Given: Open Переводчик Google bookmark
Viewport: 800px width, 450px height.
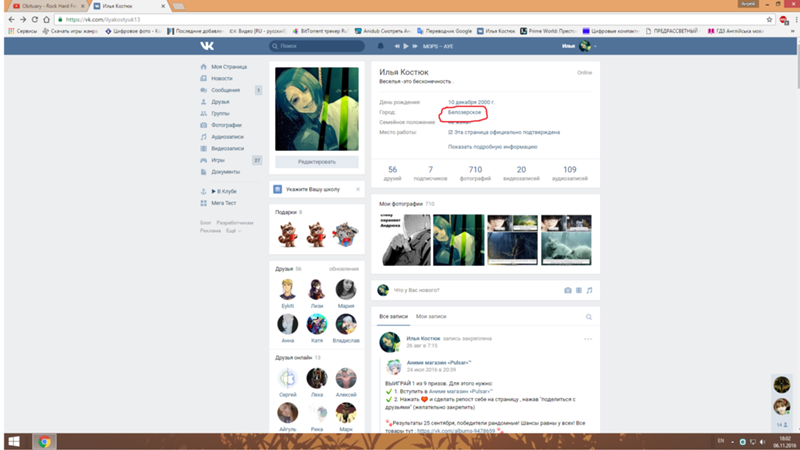Looking at the screenshot, I should coord(444,31).
